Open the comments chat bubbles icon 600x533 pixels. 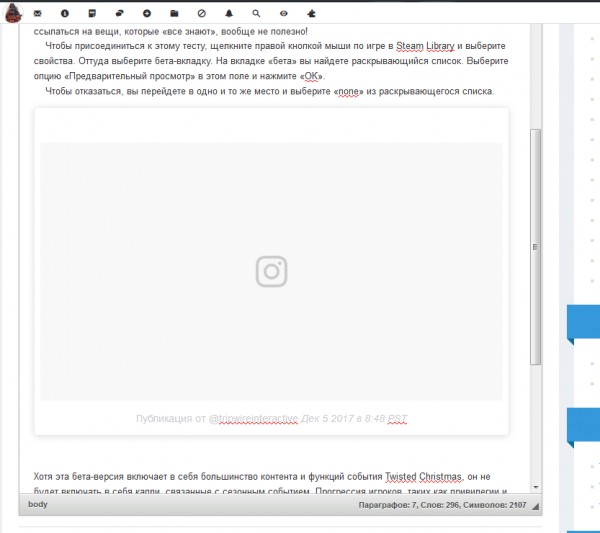pos(119,13)
